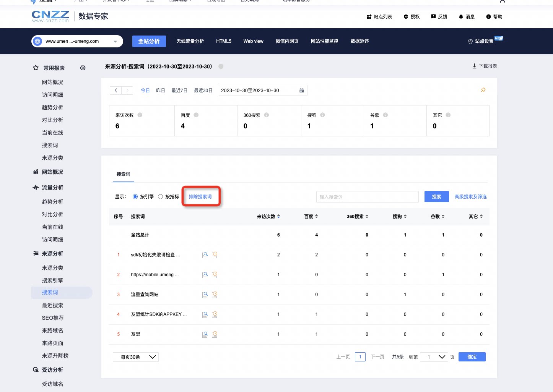Click the pin icon in the date panel
553x392 pixels.
[483, 90]
